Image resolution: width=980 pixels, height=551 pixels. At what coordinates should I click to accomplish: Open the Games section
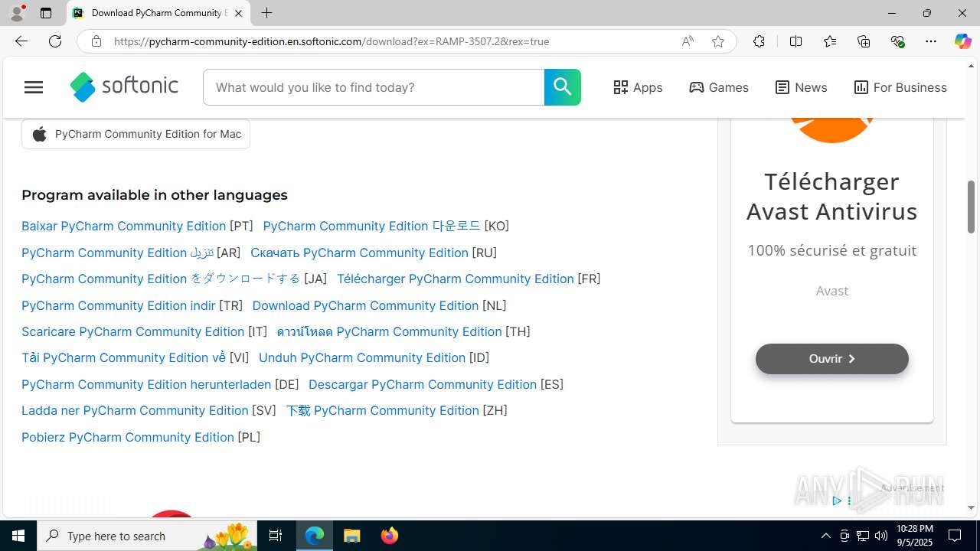coord(719,87)
